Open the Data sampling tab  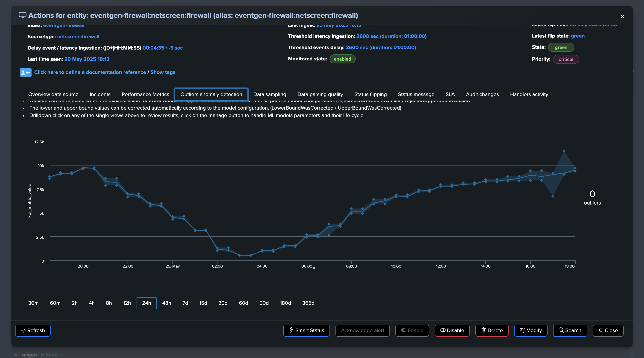pos(270,94)
